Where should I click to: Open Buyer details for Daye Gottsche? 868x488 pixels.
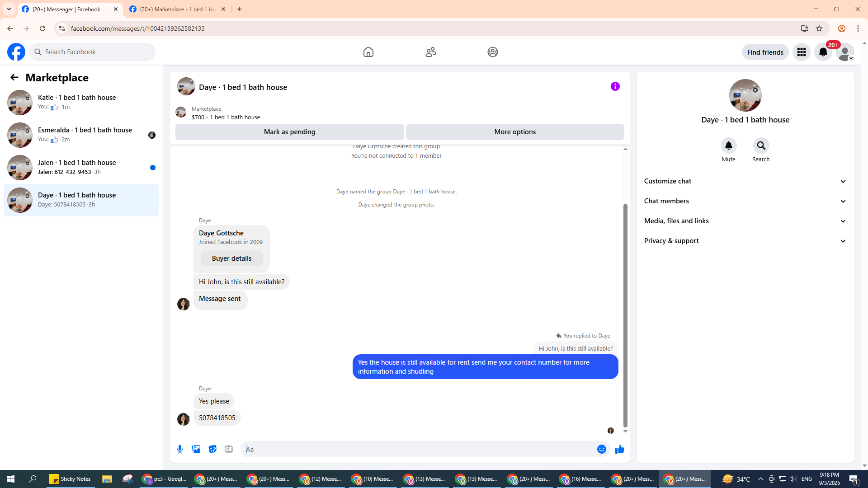coord(231,258)
